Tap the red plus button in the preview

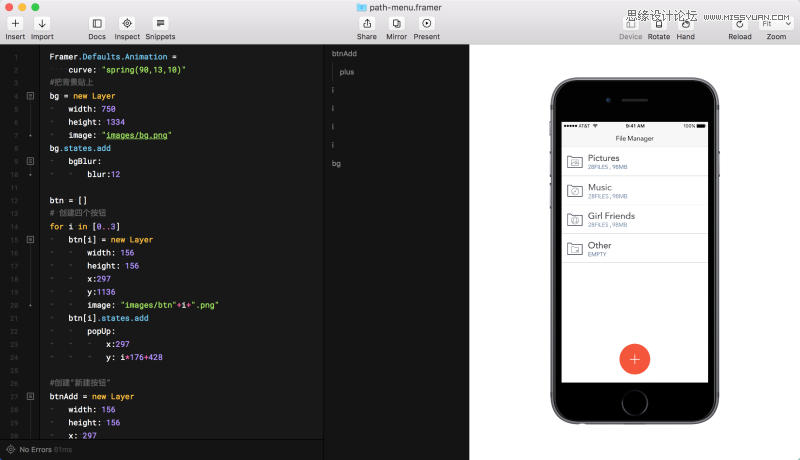[634, 359]
